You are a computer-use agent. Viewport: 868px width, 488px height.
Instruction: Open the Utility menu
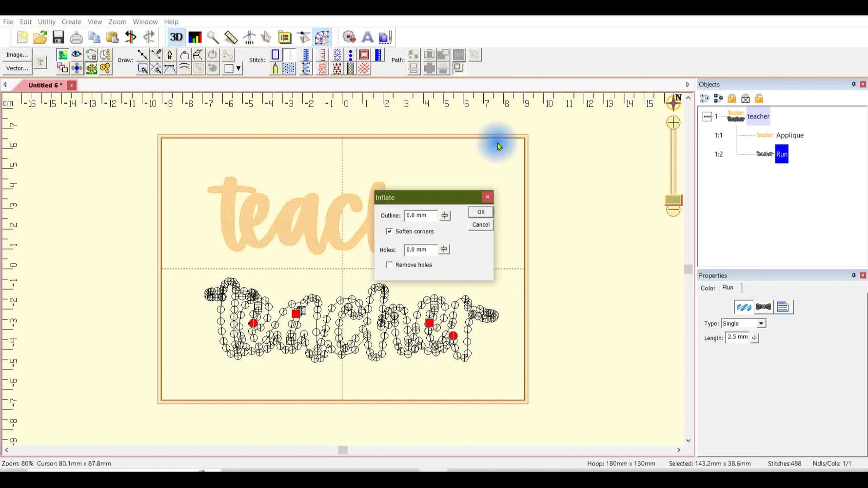47,21
